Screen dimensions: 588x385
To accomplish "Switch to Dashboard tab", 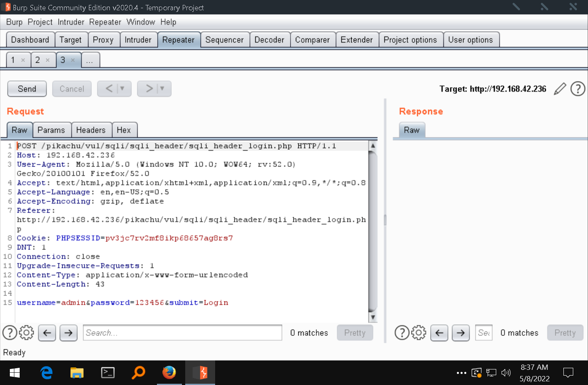I will coord(30,40).
